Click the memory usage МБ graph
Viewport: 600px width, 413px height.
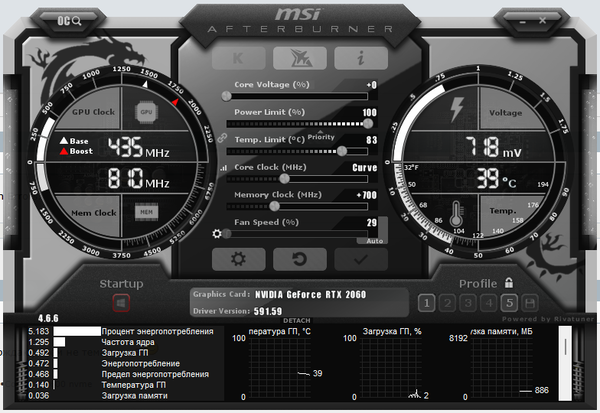pos(502,368)
